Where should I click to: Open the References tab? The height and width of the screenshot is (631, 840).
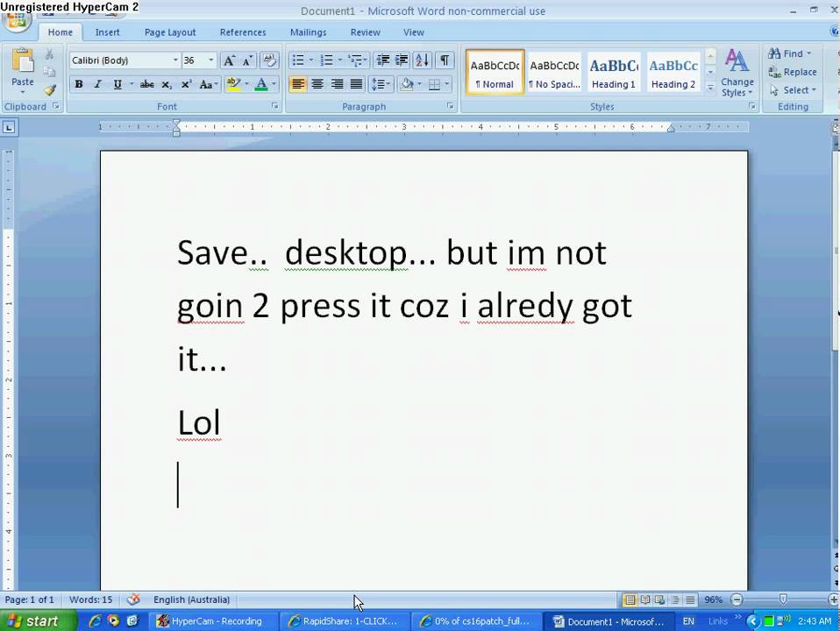[243, 32]
